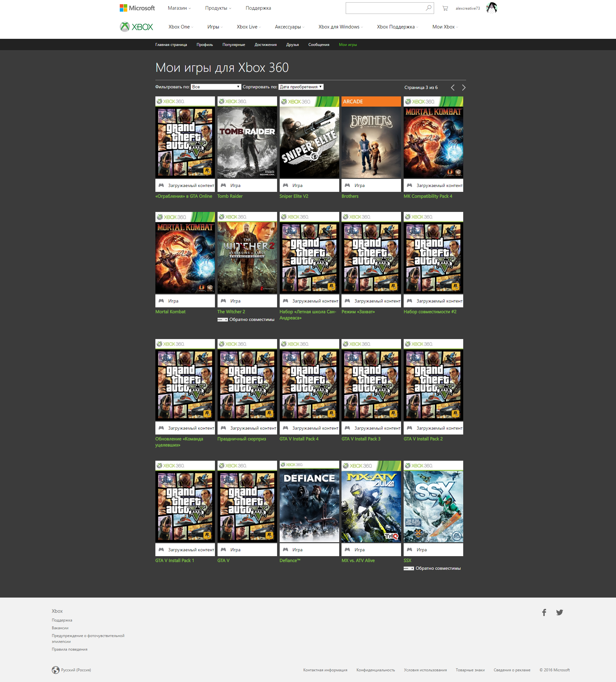
Task: Open the shopping cart
Action: (x=445, y=8)
